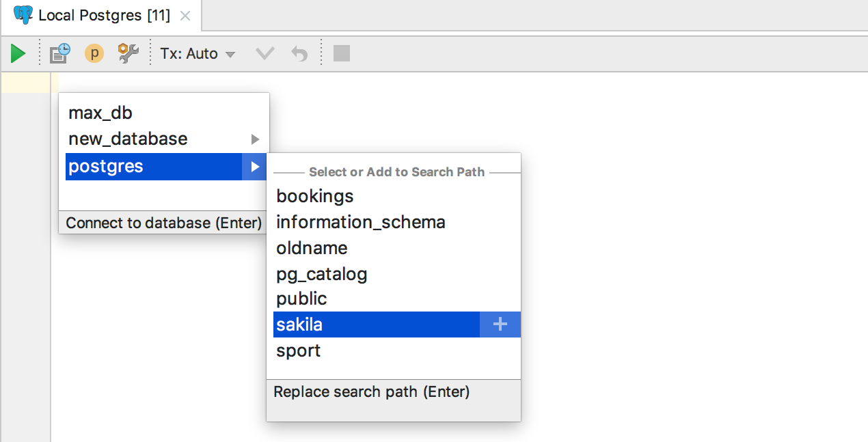Click the Rollback arrow icon
Screen dimensions: 868x442
[x=299, y=53]
